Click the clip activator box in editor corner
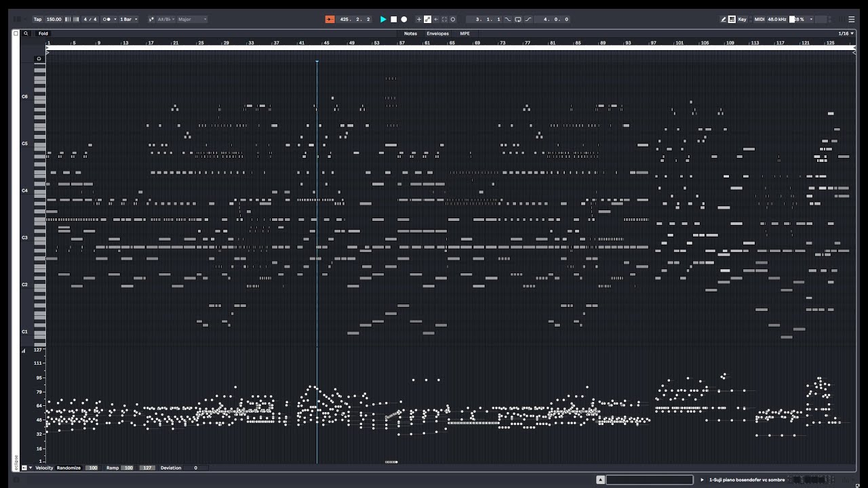The width and height of the screenshot is (868, 488). click(16, 33)
